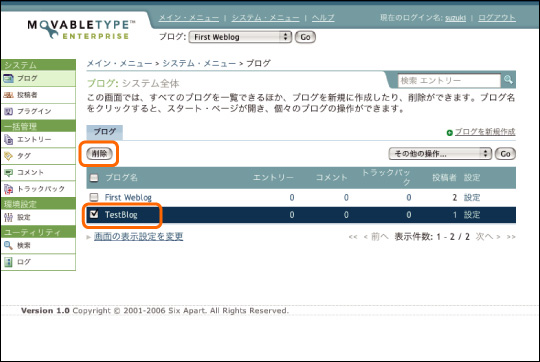Open the ログ sidebar menu item
The height and width of the screenshot is (362, 540).
pos(39,262)
